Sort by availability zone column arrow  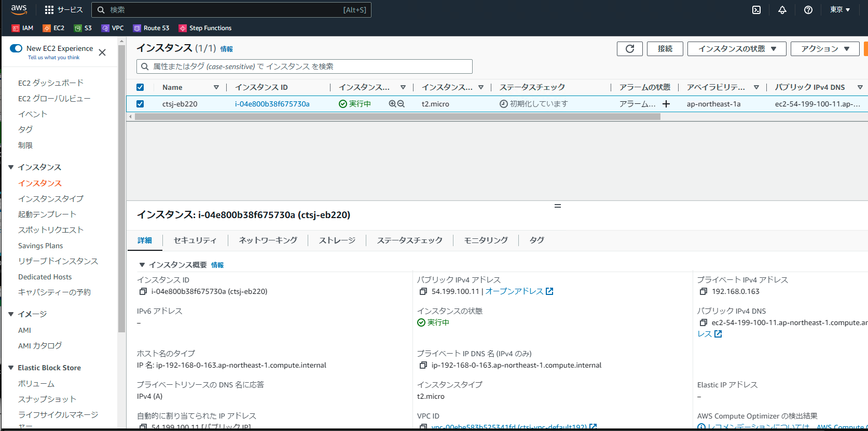(x=756, y=87)
